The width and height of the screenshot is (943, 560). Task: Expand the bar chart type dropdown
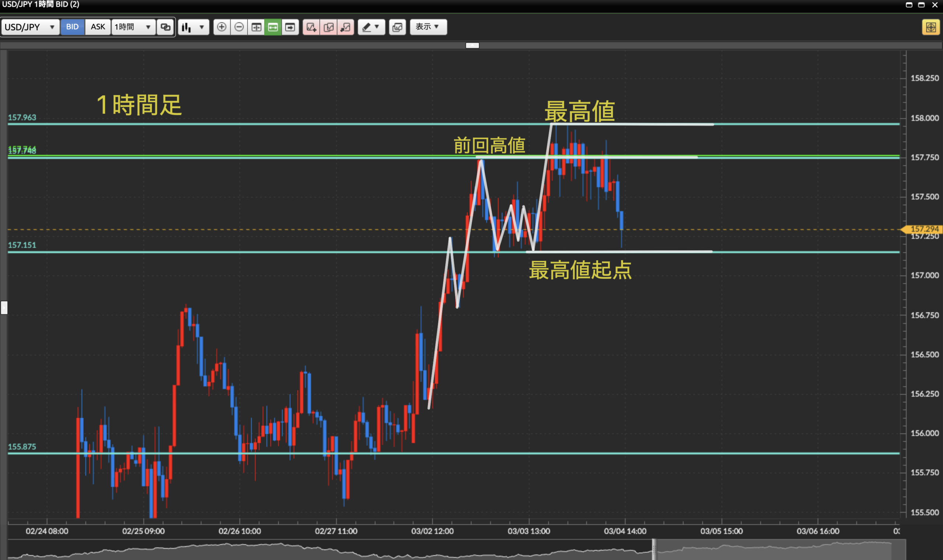(193, 27)
